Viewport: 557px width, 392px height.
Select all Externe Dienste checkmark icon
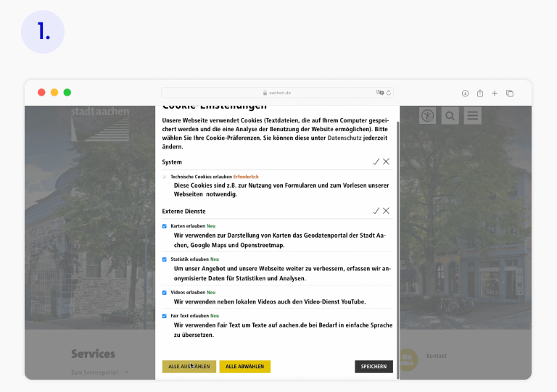(376, 211)
